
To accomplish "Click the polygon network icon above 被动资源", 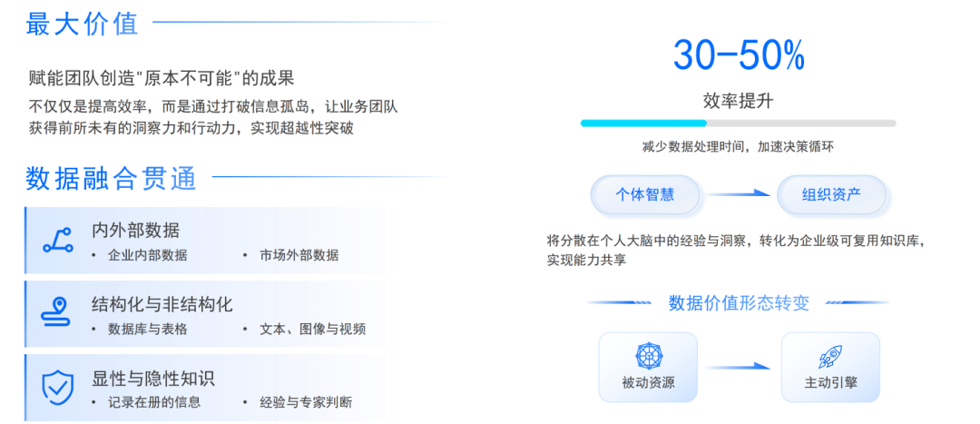I will pyautogui.click(x=648, y=355).
